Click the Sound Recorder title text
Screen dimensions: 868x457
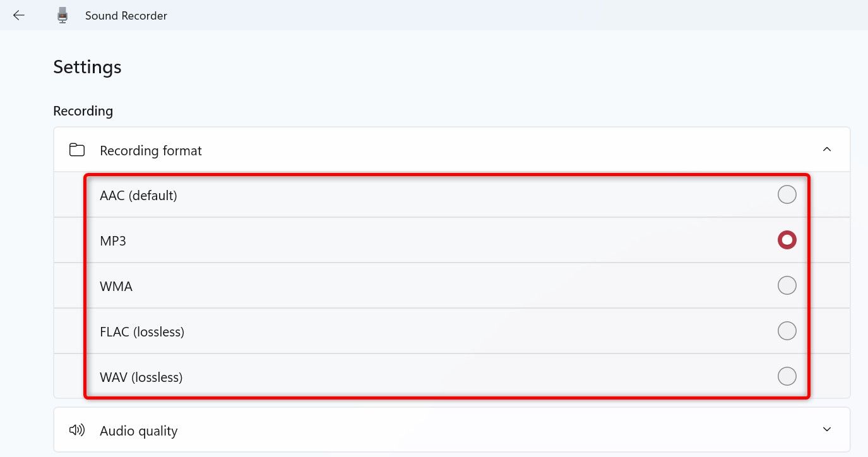click(126, 16)
